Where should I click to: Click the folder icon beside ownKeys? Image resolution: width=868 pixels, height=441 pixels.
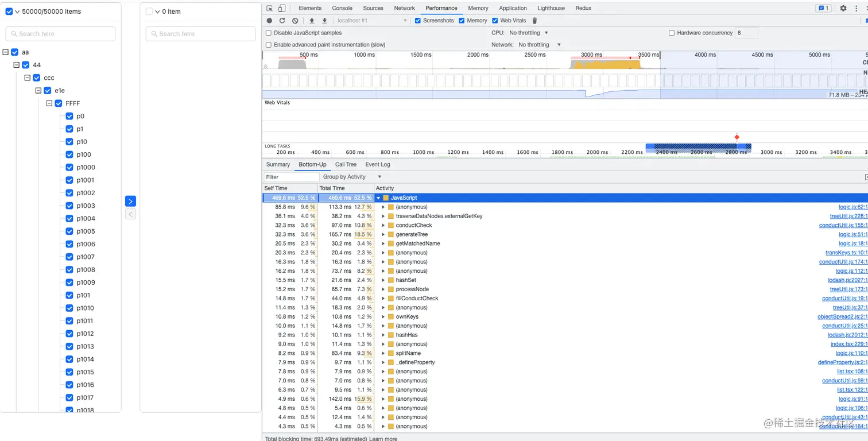(390, 316)
